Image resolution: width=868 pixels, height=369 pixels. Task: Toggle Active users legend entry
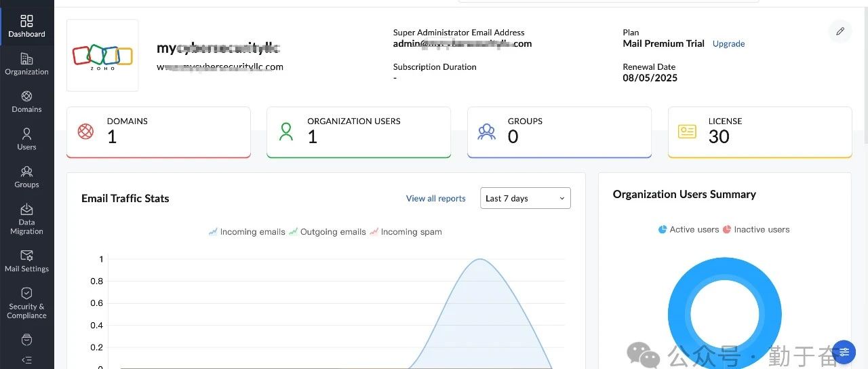pyautogui.click(x=688, y=229)
